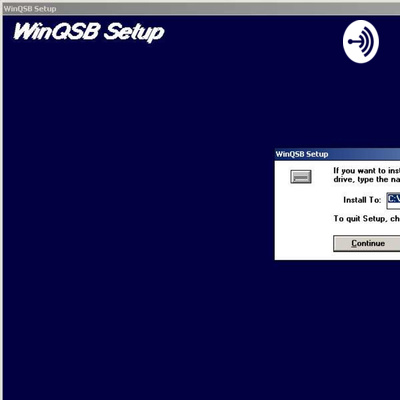
Task: Click the disk drive icon in the dialog
Action: [x=301, y=176]
